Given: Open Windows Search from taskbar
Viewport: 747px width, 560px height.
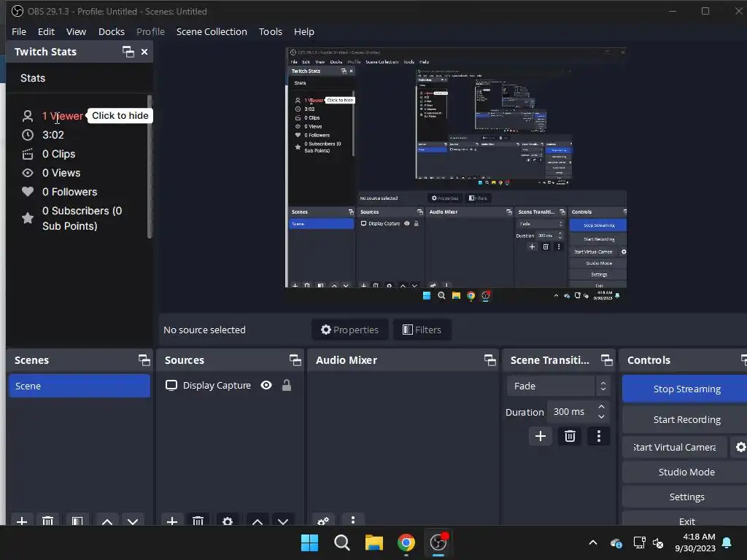Looking at the screenshot, I should (341, 542).
